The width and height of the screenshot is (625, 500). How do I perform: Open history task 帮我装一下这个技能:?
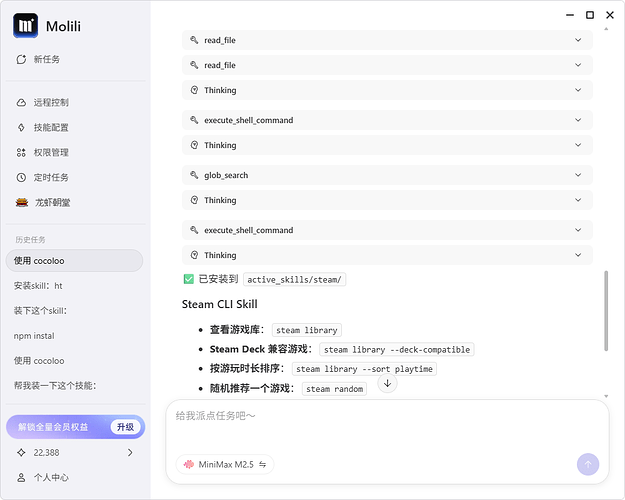[55, 386]
